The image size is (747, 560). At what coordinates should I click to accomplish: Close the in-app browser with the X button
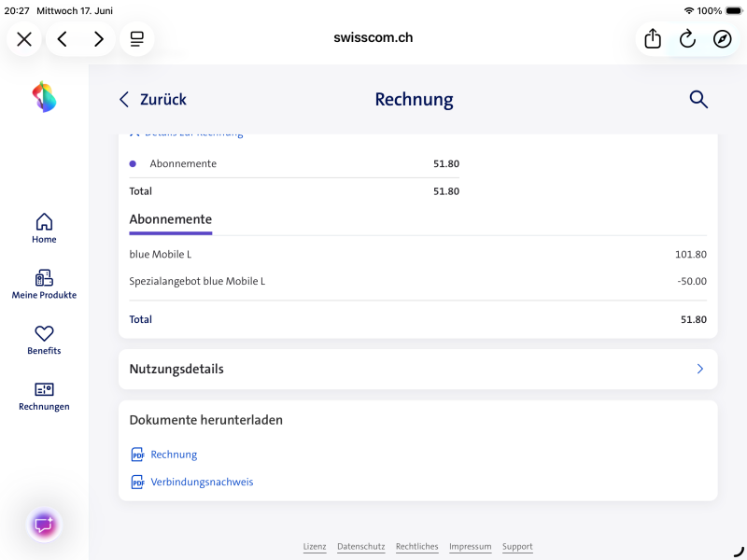point(24,39)
